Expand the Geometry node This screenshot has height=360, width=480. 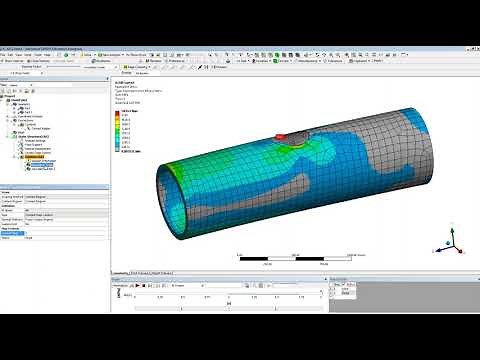tap(8, 104)
